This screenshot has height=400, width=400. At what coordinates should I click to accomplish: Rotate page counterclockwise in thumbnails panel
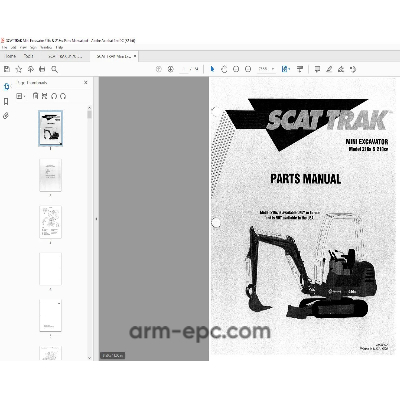click(x=54, y=96)
